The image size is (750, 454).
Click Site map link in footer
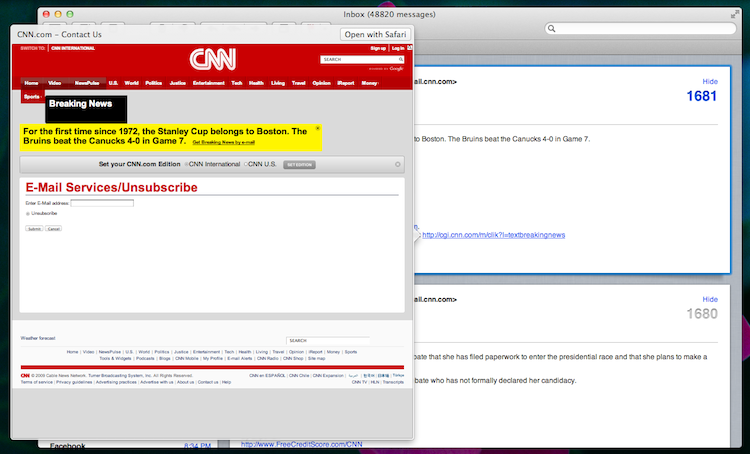[x=316, y=358]
